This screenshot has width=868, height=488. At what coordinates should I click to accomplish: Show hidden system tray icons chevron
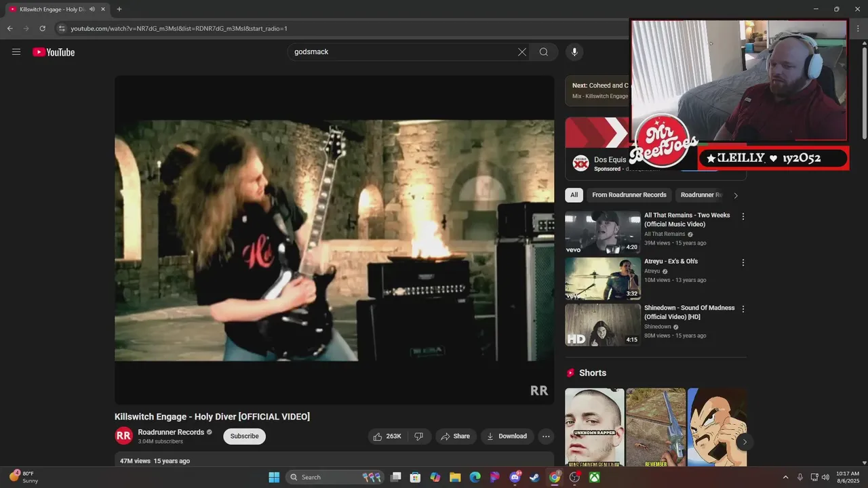click(786, 477)
